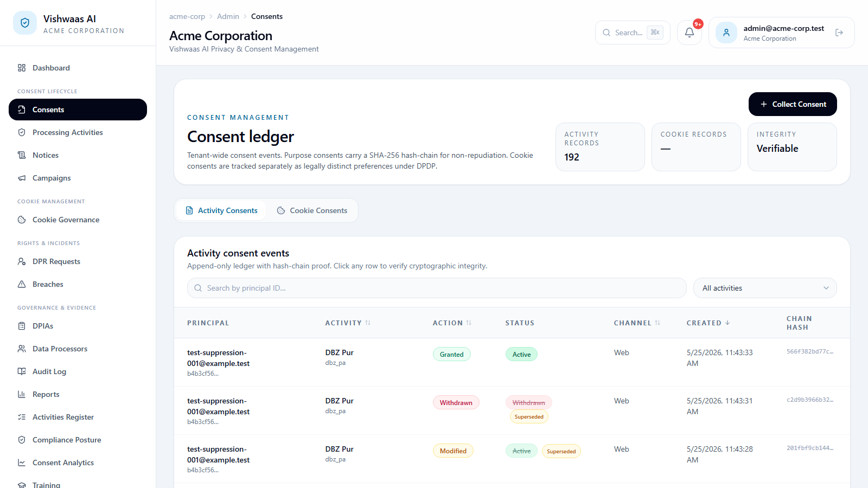Click the Cookie Governance cookie icon
The height and width of the screenshot is (488, 868).
click(x=22, y=220)
